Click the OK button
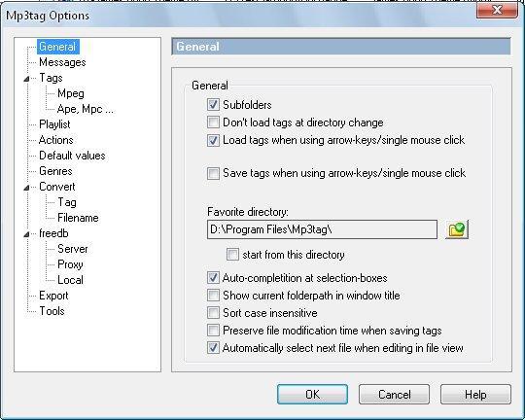This screenshot has width=525, height=420. click(x=312, y=394)
